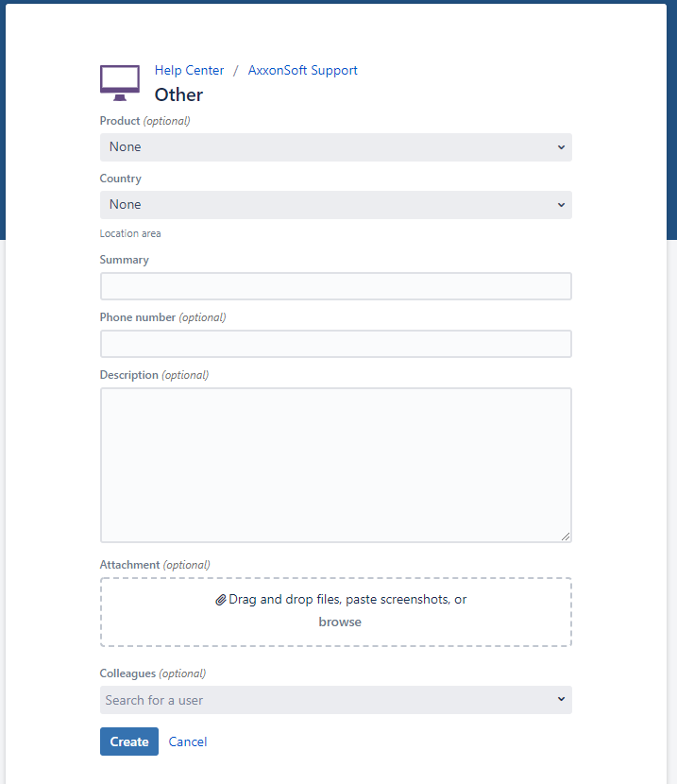Viewport: 677px width, 784px height.
Task: Click inside the Description text area
Action: click(x=335, y=465)
